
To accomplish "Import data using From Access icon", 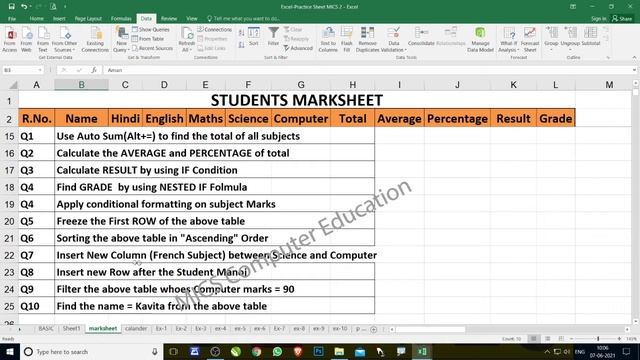I will 9,40.
